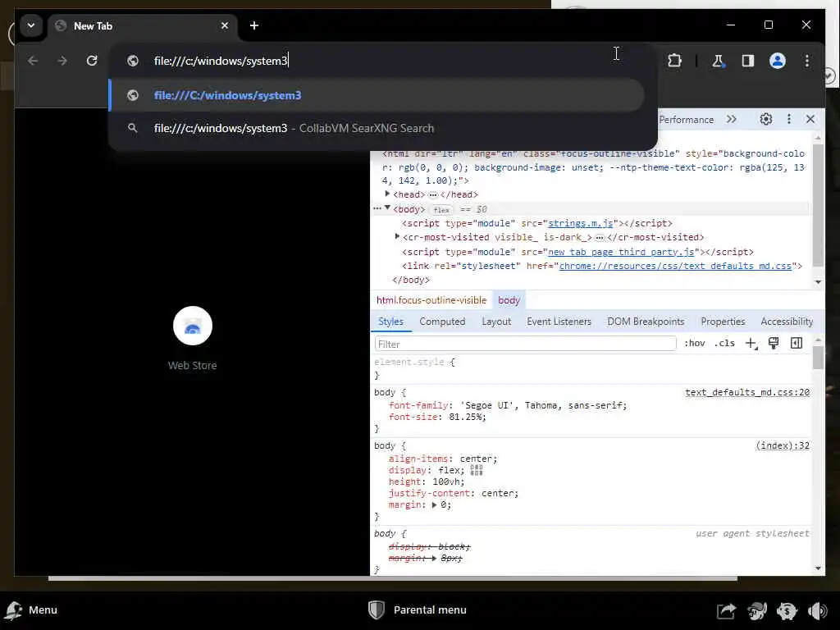
Task: Toggle the browser side panel icon
Action: click(748, 61)
